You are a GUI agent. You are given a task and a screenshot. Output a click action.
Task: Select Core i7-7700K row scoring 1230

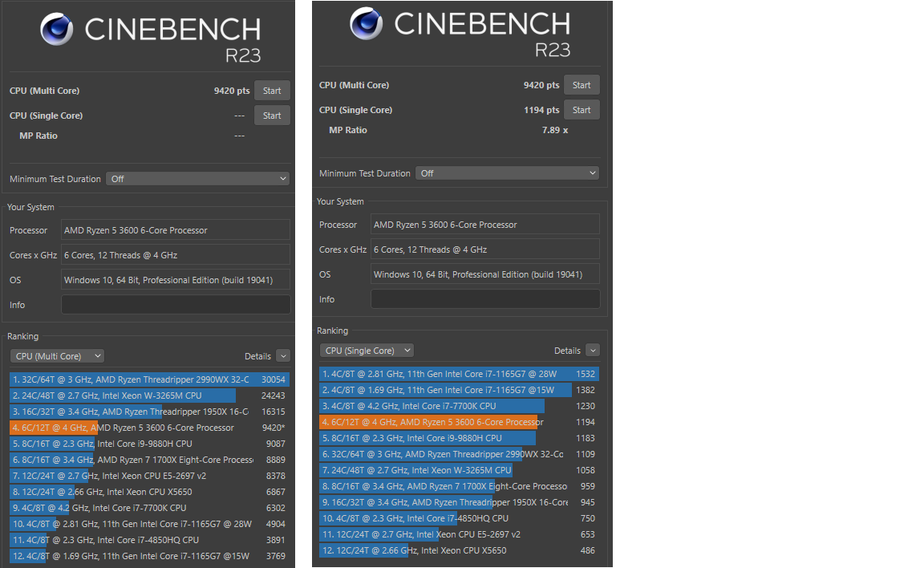[459, 406]
